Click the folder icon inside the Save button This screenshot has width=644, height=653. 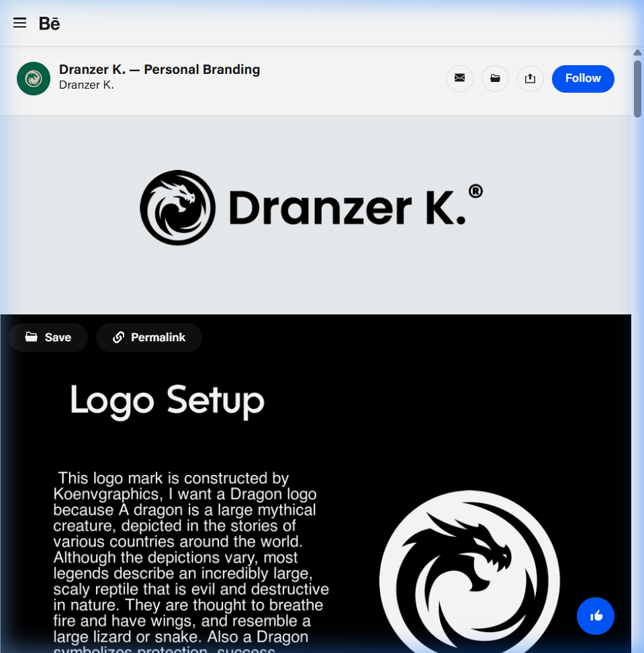(31, 337)
